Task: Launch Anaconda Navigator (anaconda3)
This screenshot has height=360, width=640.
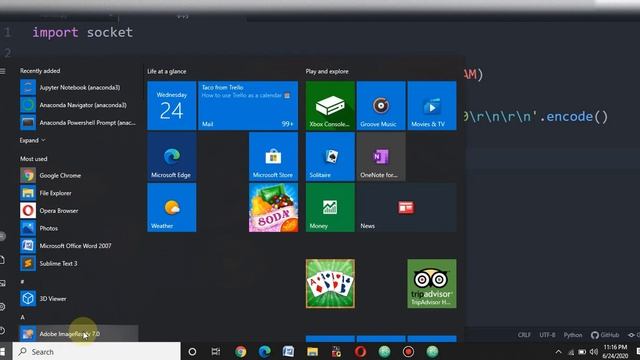Action: click(78, 105)
